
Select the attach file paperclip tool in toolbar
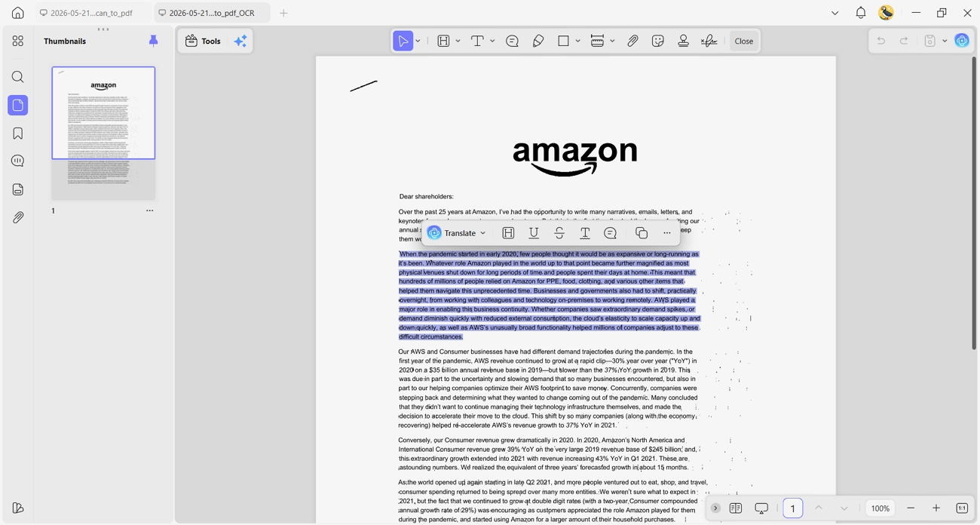[x=633, y=41]
